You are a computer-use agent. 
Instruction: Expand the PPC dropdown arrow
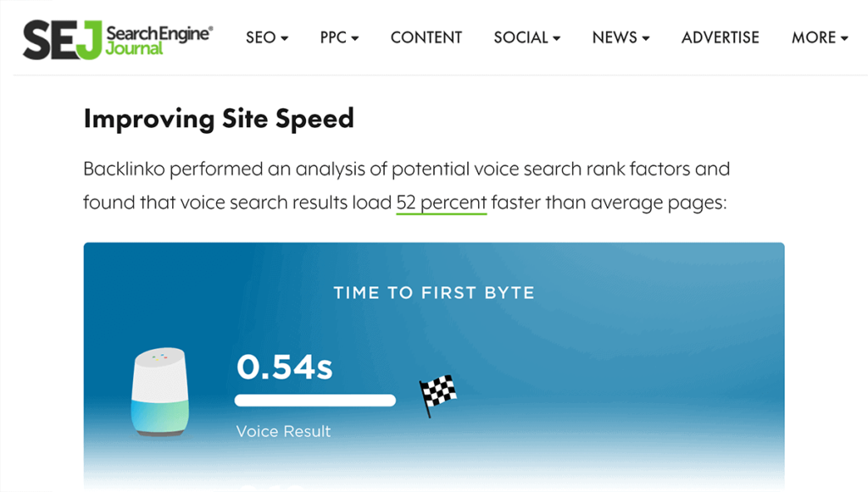coord(355,38)
